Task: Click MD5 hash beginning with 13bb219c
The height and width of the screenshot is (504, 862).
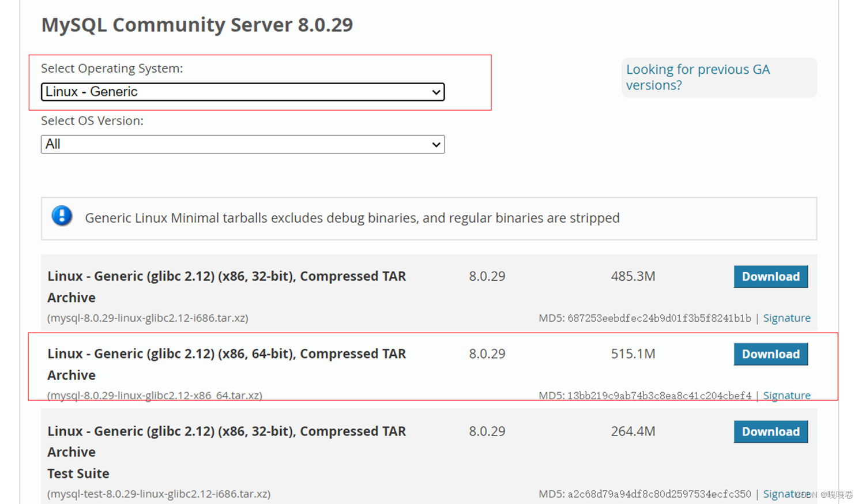Action: point(659,395)
